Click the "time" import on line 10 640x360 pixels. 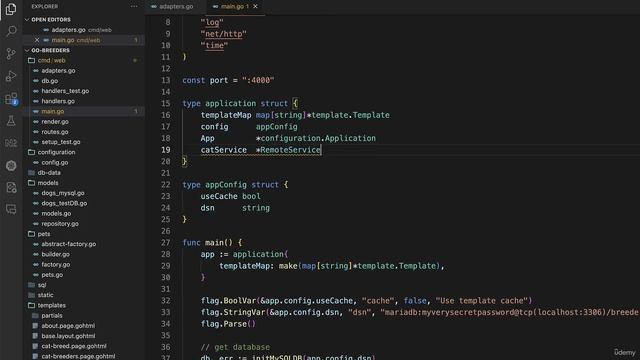(214, 45)
